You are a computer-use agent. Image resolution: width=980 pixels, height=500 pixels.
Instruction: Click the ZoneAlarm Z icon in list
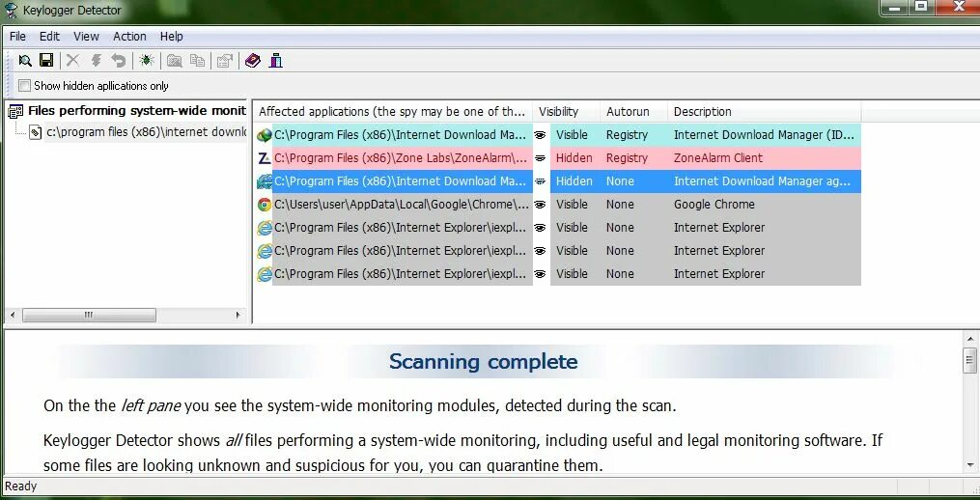(265, 158)
